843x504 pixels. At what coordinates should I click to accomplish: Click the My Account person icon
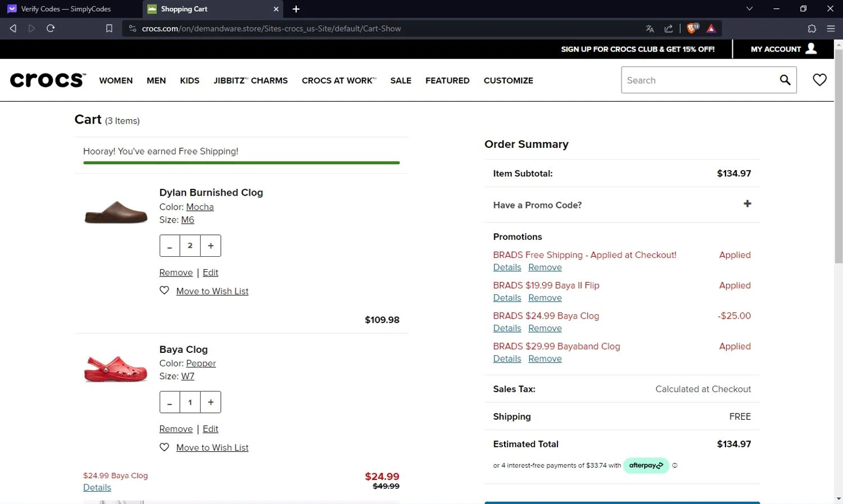(811, 48)
